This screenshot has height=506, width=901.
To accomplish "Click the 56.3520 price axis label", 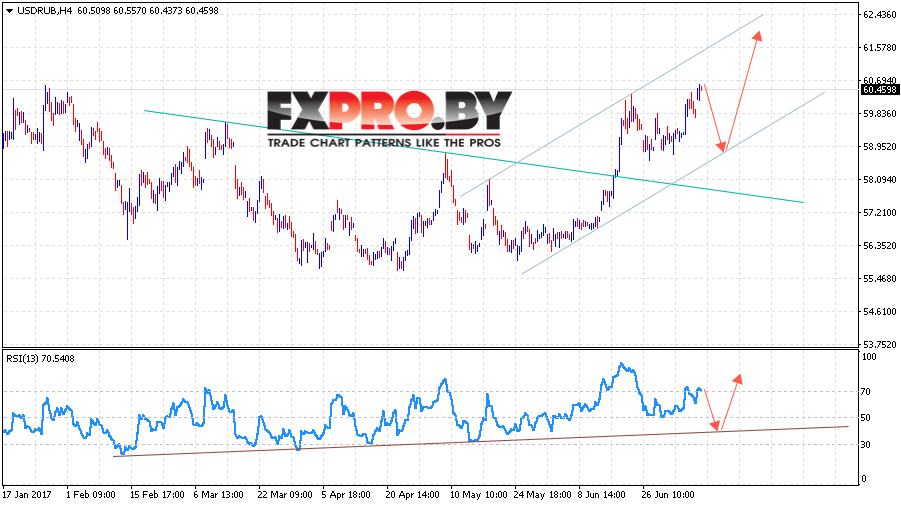I will click(879, 246).
